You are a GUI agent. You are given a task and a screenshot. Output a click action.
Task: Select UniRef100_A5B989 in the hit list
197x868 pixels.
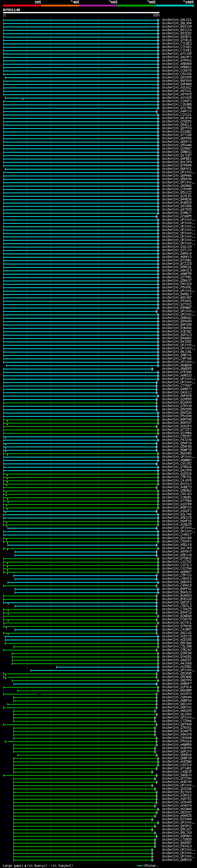pos(177,64)
